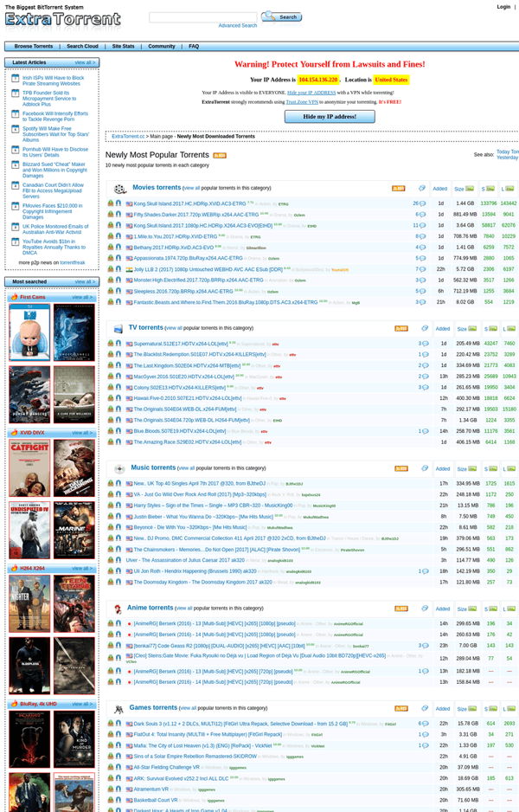Click the flame icon beside H264 X264

(x=14, y=568)
